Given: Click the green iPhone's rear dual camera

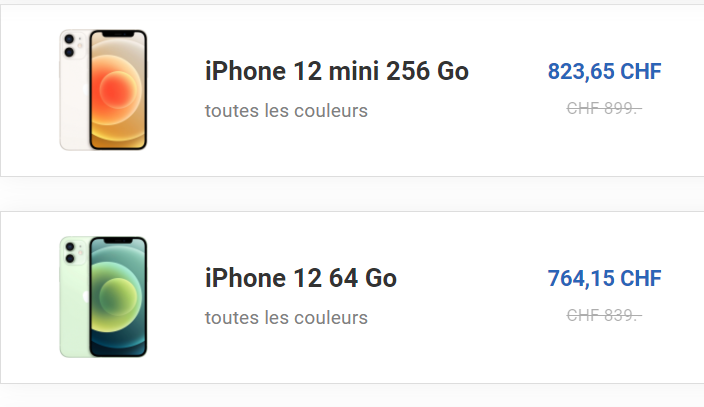Looking at the screenshot, I should coord(70,252).
